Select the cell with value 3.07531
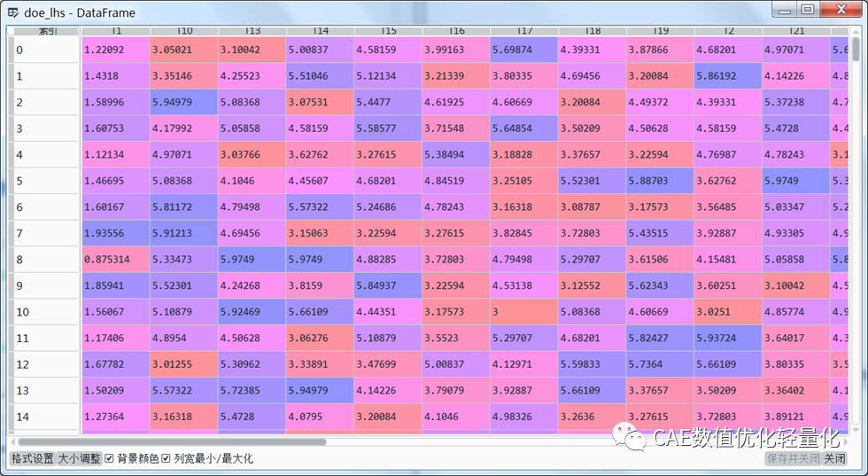 (321, 102)
